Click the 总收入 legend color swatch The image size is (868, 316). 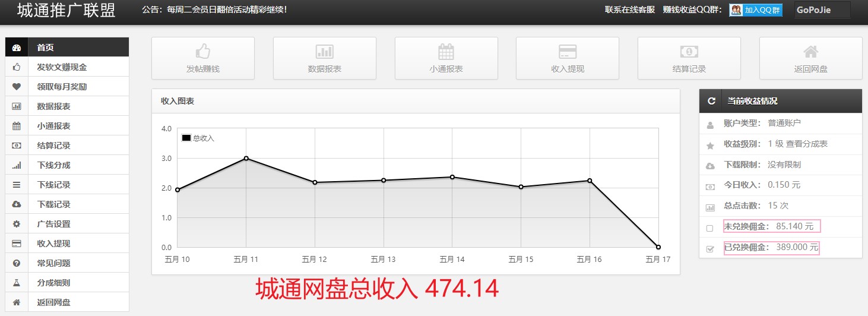[x=186, y=138]
